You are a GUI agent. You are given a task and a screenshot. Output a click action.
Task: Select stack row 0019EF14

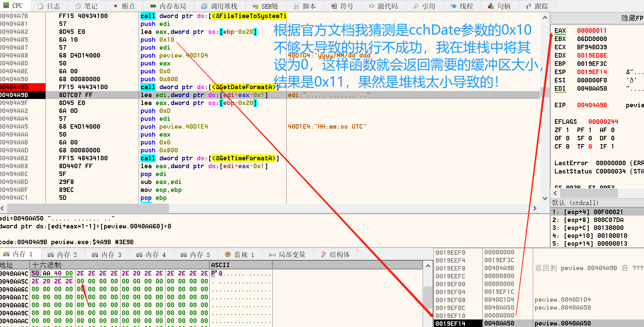(x=539, y=323)
